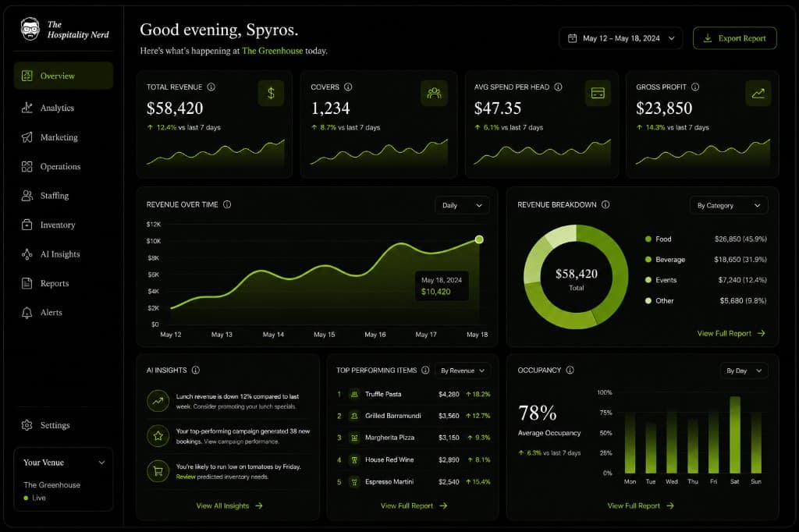
Task: Click the Revenue Breakdown info icon
Action: 605,204
